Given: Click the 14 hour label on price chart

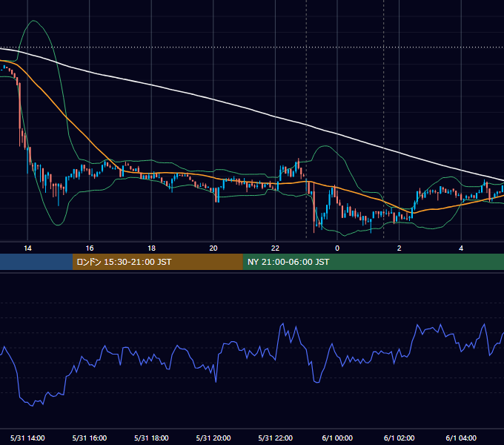Looking at the screenshot, I should [27, 248].
